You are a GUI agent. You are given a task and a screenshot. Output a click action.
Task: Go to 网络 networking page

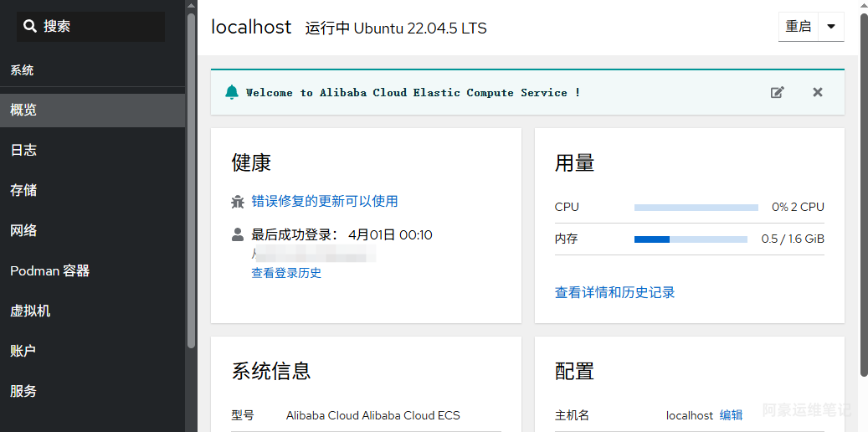pos(92,230)
